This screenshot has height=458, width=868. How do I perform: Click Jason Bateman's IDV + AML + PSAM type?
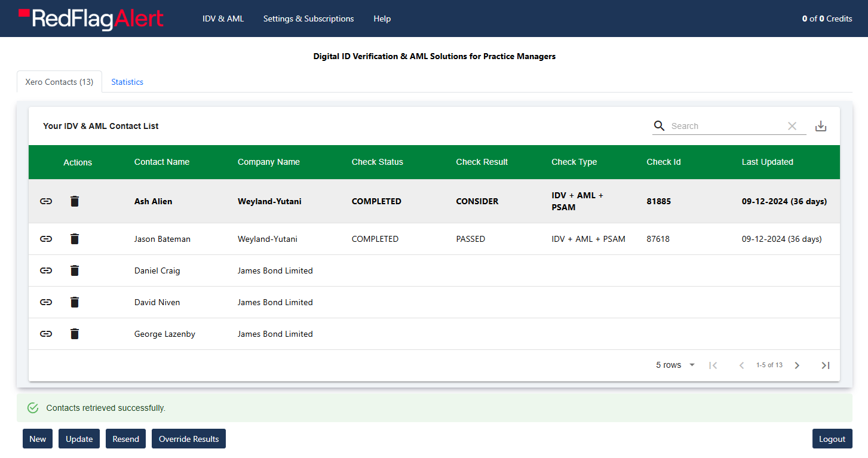588,239
